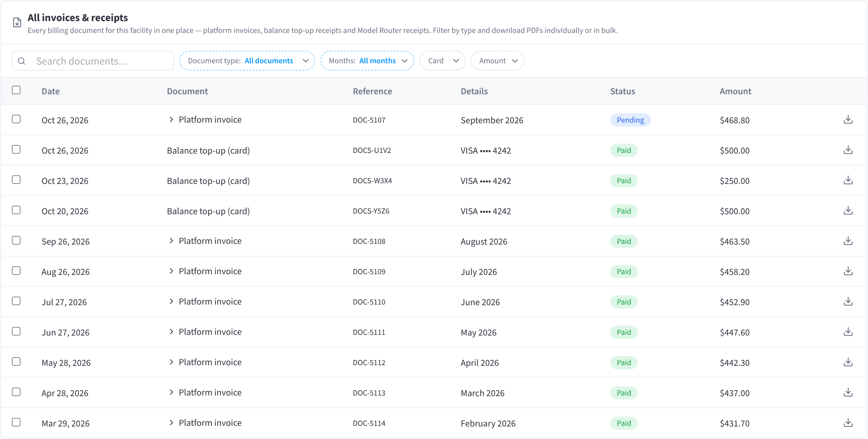Open the Card filter dropdown

[443, 61]
